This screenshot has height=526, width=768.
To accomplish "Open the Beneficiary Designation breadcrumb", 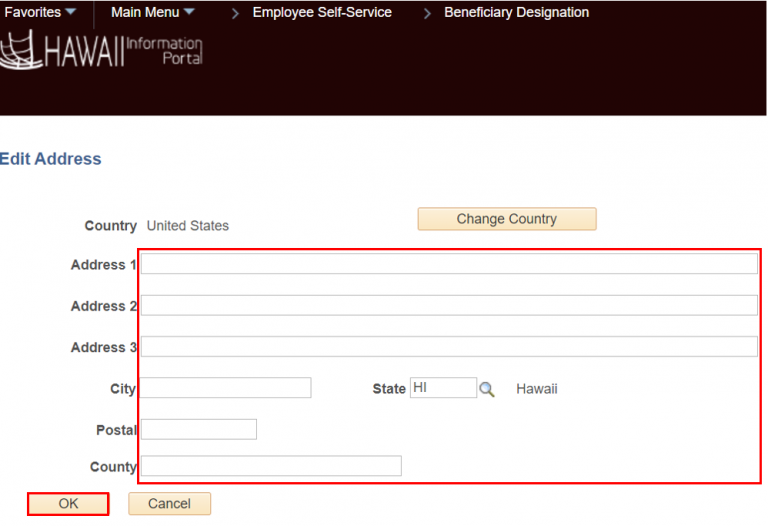I will click(x=516, y=13).
